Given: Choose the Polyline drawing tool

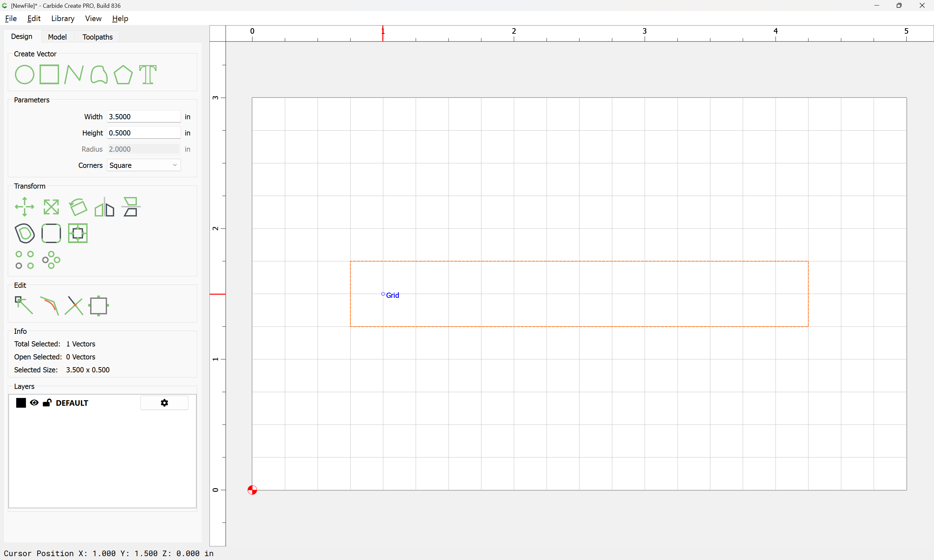Looking at the screenshot, I should [74, 74].
